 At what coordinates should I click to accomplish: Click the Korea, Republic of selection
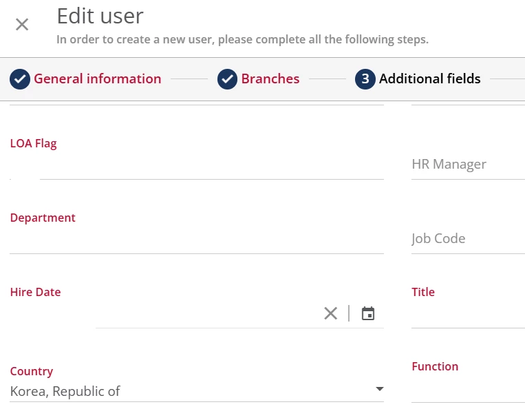[65, 392]
